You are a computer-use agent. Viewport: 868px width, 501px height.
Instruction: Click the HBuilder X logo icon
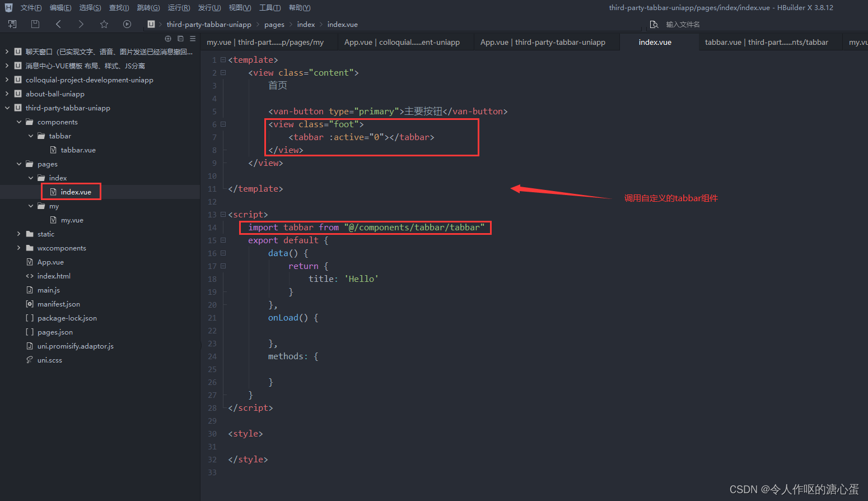click(x=8, y=7)
